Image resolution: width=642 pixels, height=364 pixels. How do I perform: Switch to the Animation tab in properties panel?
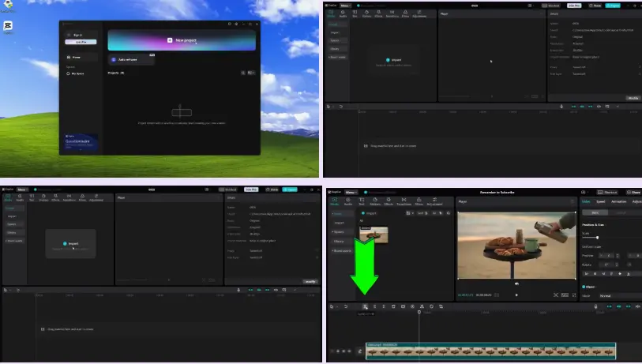[619, 201]
